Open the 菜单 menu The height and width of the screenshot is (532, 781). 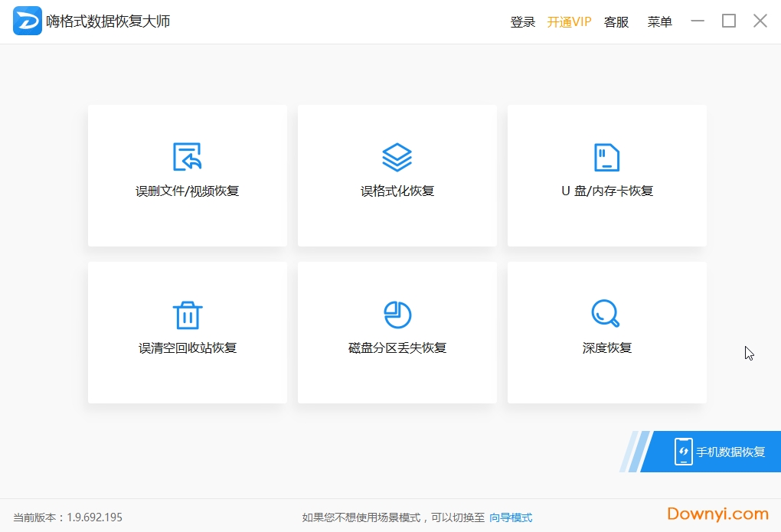659,21
